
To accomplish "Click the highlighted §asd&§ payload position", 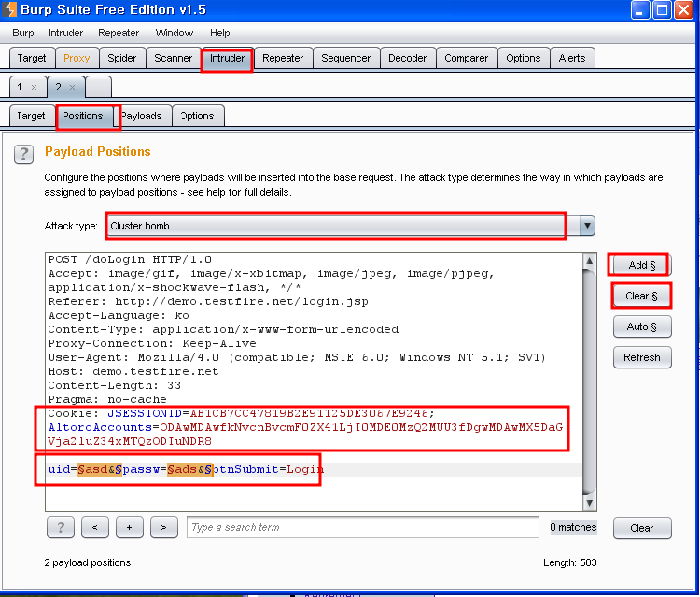I will [100, 469].
